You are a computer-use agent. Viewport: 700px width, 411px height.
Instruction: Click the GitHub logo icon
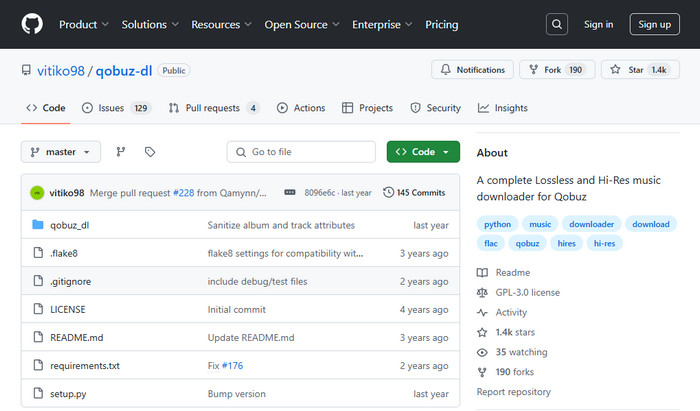(32, 24)
